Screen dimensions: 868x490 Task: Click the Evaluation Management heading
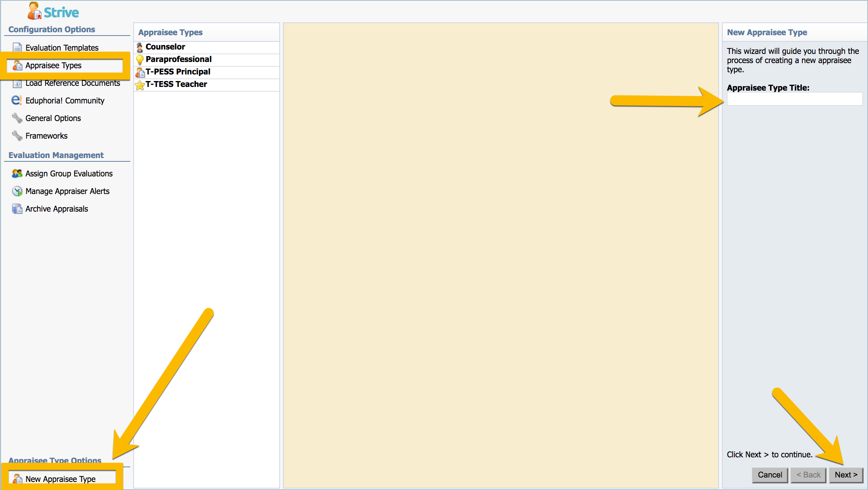tap(56, 155)
